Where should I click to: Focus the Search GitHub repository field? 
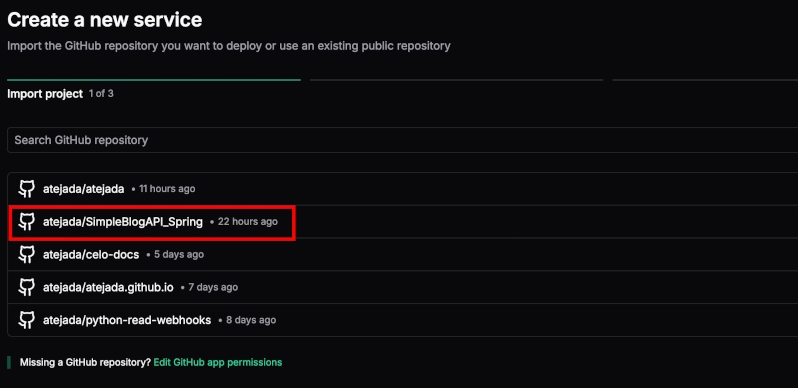coord(403,140)
